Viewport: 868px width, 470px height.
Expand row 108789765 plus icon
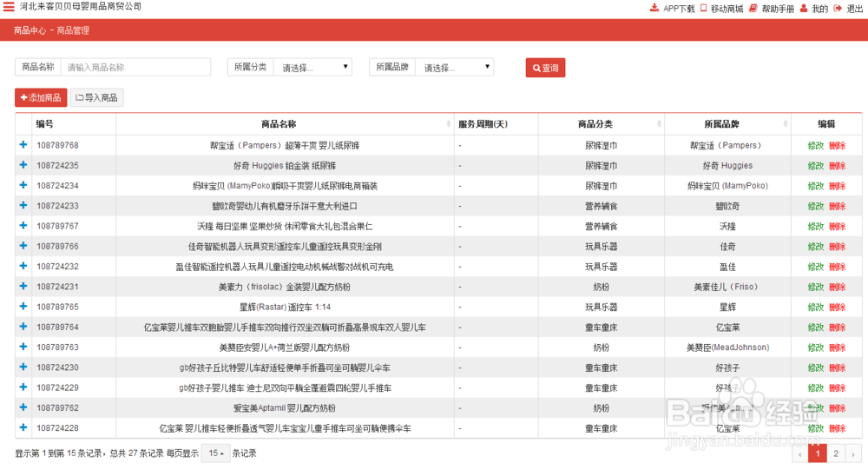(23, 307)
